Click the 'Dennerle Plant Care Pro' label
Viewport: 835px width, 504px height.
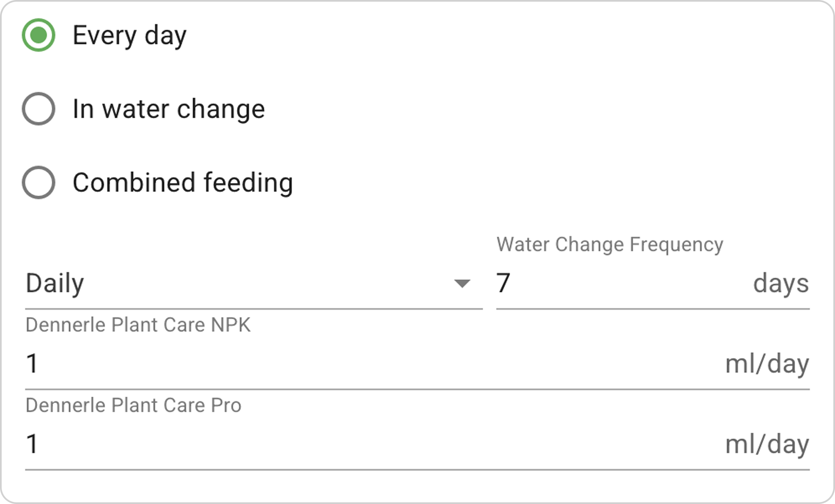coord(133,406)
